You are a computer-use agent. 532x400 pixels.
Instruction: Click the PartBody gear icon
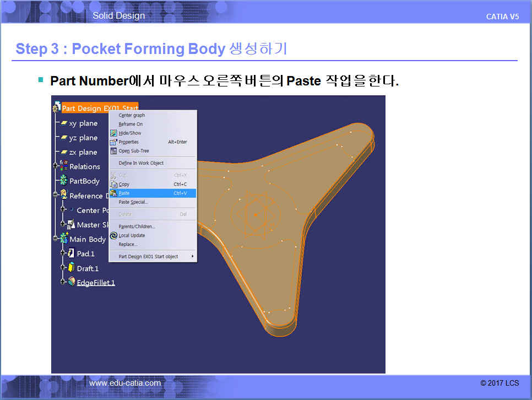tap(63, 181)
